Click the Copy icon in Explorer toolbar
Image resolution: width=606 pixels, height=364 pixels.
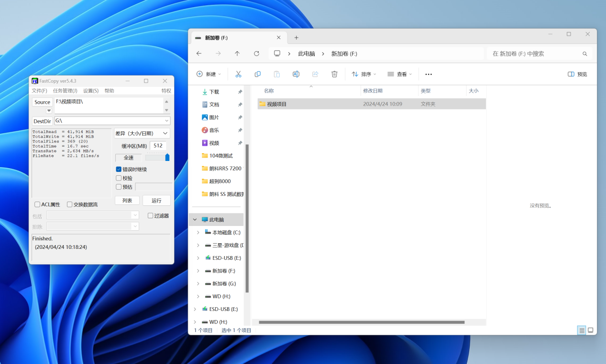click(257, 74)
